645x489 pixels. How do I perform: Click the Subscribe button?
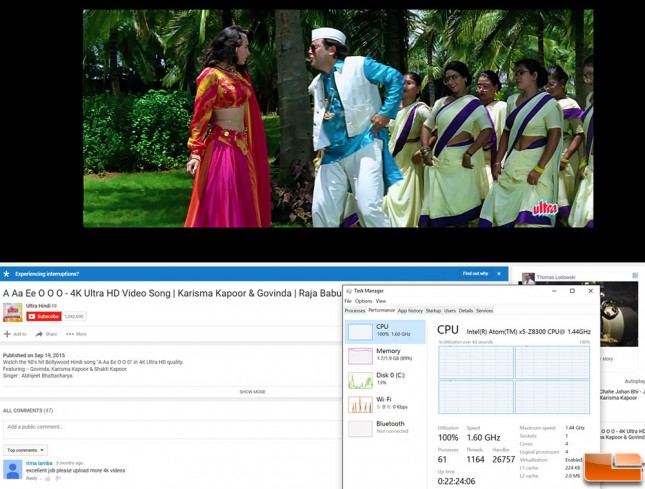point(44,316)
